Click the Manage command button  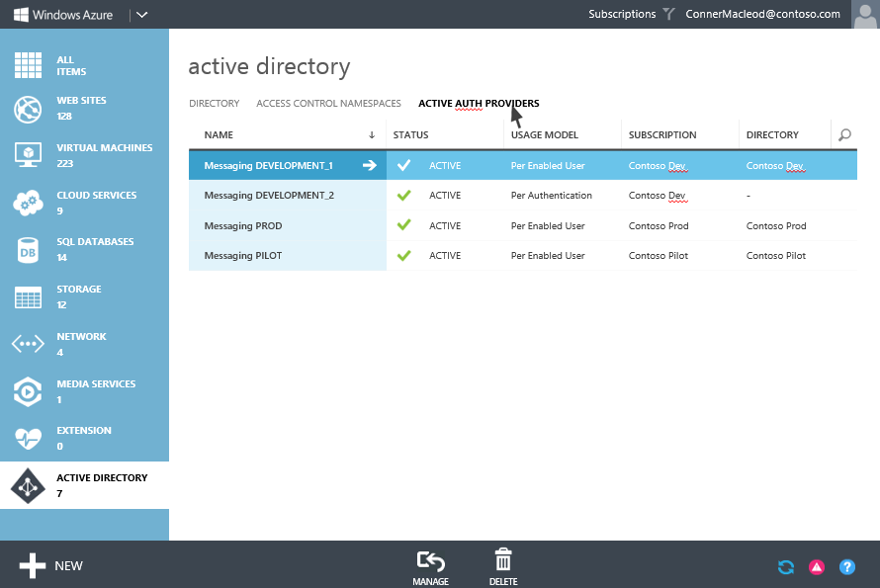[x=430, y=565]
